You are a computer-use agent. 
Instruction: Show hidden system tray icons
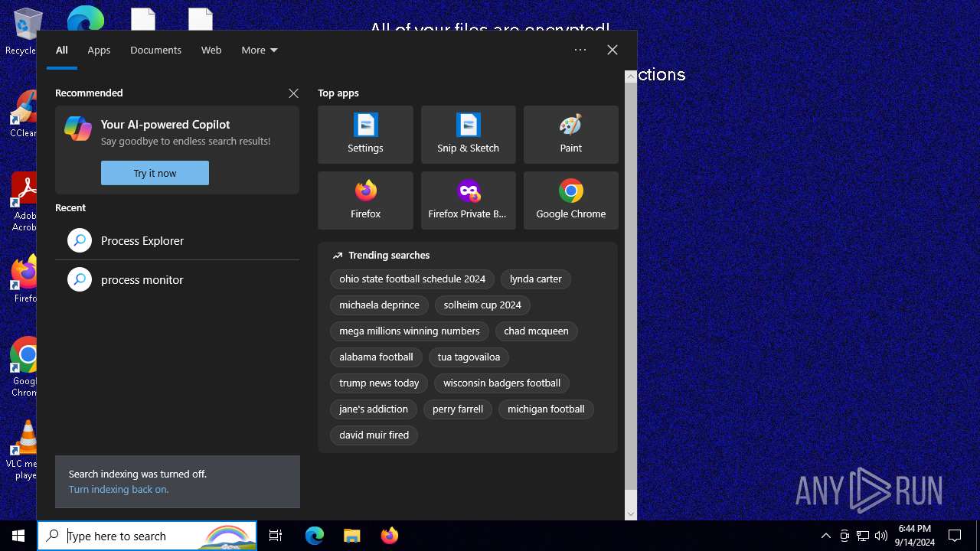[x=825, y=536]
